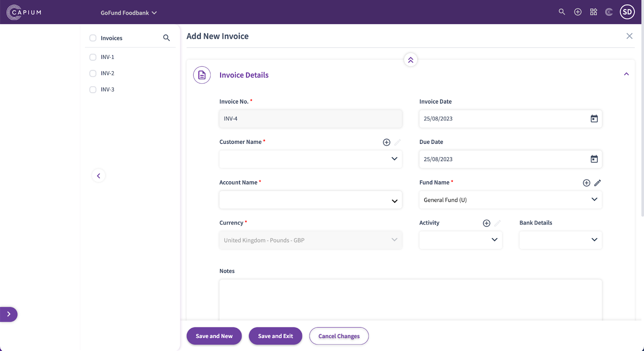Open the Fund Name dropdown

pyautogui.click(x=510, y=200)
